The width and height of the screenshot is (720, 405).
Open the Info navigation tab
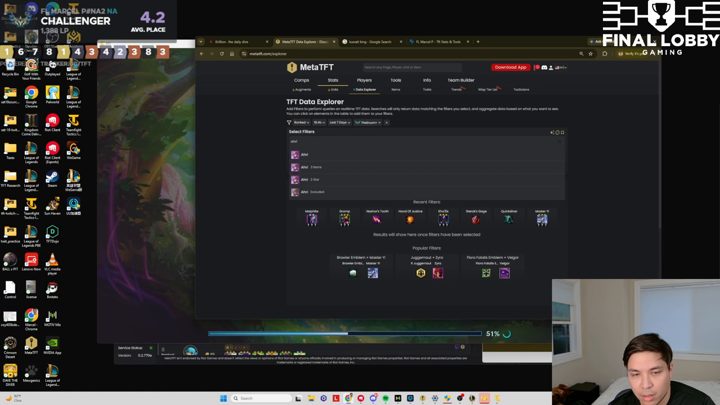coord(427,80)
